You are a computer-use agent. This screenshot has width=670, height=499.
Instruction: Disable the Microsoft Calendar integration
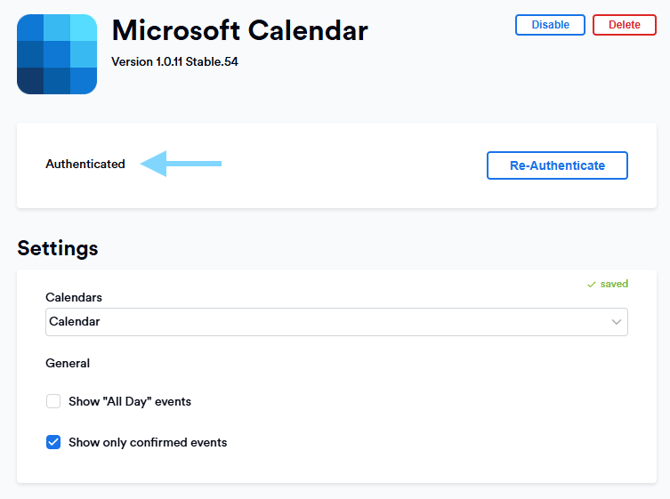[550, 25]
